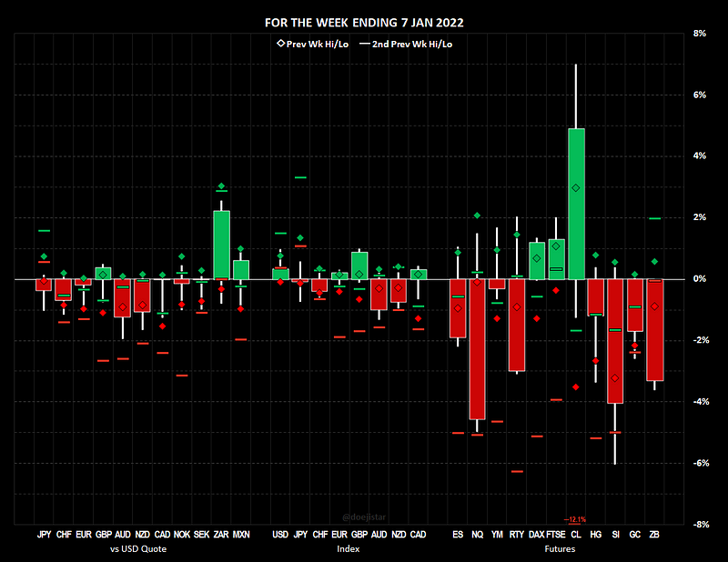Click the red ZB futures candle body
Image resolution: width=728 pixels, height=562 pixels.
pos(654,329)
